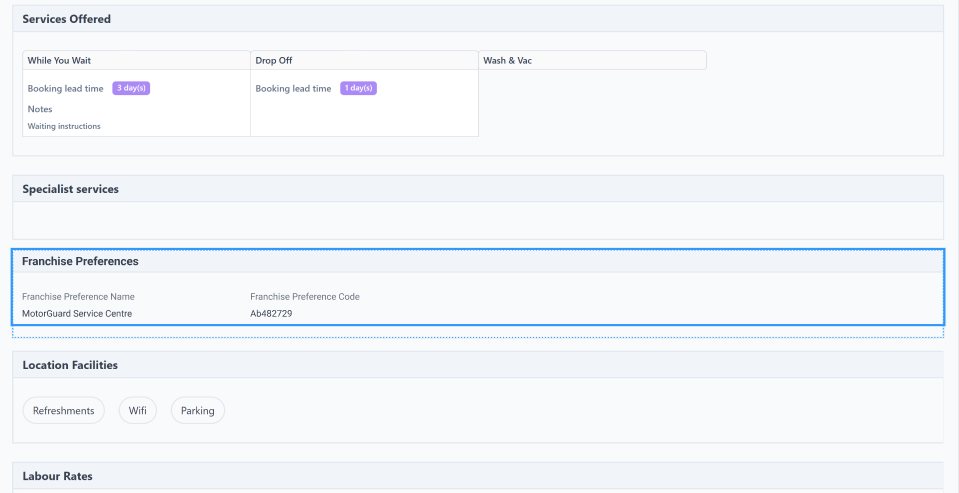The height and width of the screenshot is (493, 959).
Task: Click the Franchise Preferences section header
Action: [x=80, y=261]
